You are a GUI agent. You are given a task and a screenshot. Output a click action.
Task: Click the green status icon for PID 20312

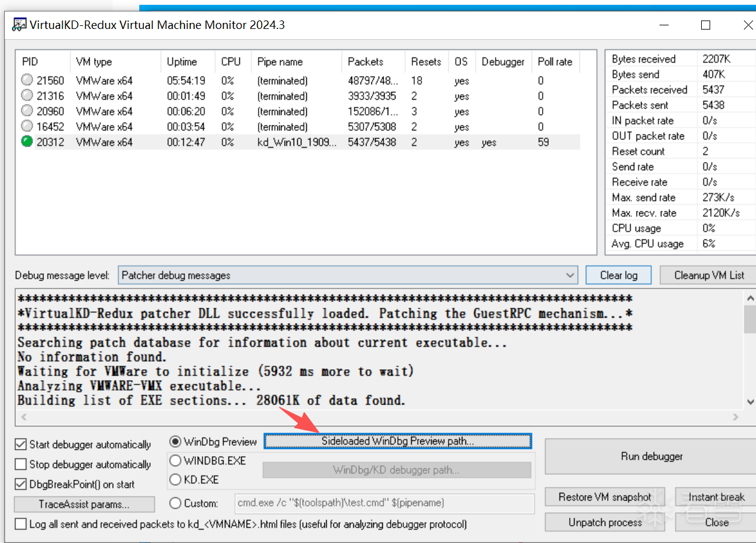[27, 142]
